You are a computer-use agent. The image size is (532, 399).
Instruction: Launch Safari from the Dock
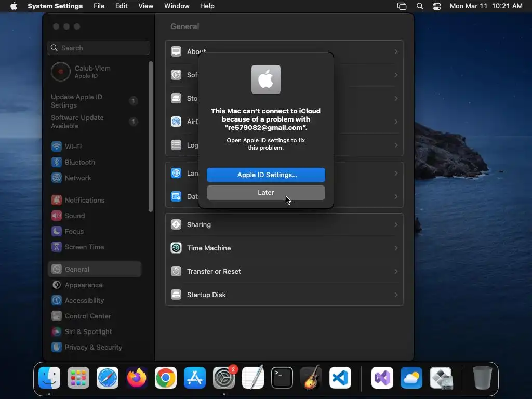[x=108, y=378]
